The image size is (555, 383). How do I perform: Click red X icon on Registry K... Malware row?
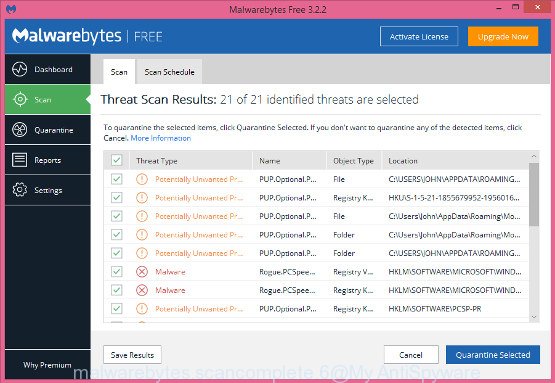pos(142,290)
